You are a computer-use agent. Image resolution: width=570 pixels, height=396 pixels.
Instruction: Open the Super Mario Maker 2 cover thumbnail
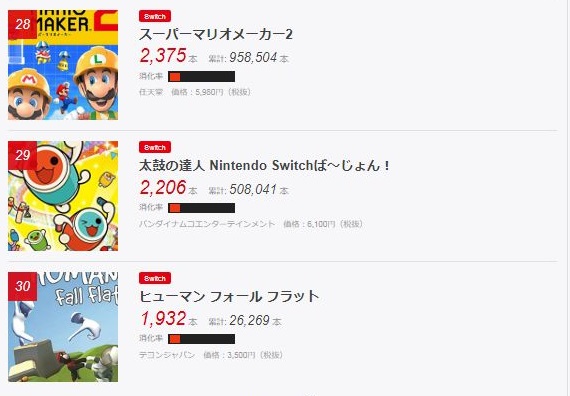tap(63, 65)
